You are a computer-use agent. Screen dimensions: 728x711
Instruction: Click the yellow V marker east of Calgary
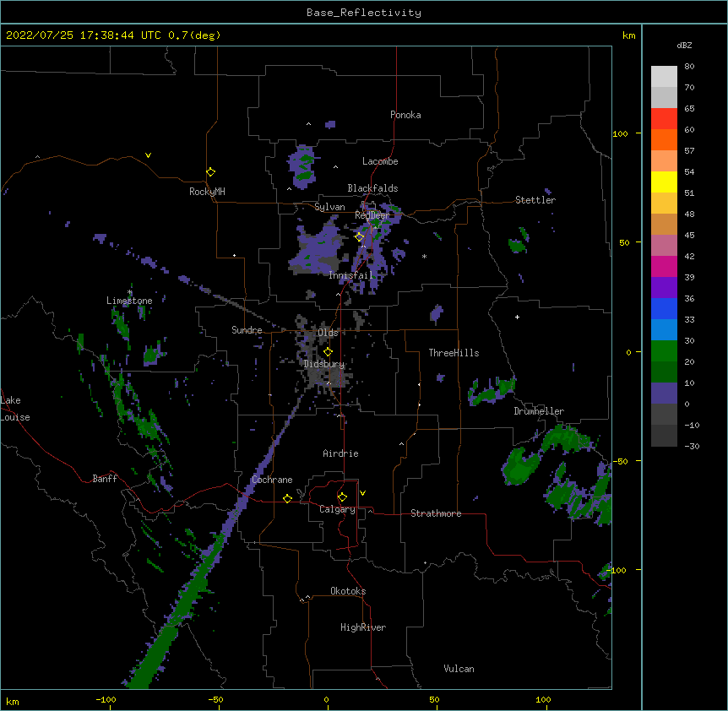(362, 493)
